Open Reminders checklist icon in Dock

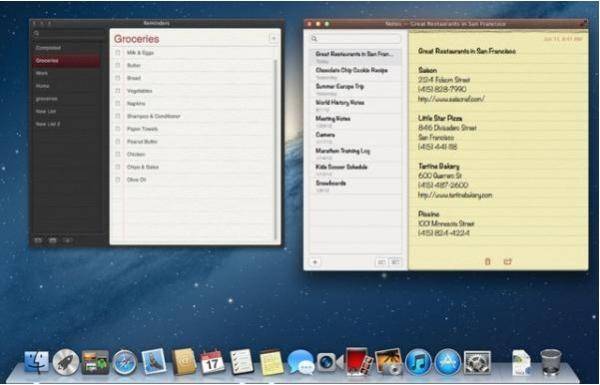tap(242, 362)
